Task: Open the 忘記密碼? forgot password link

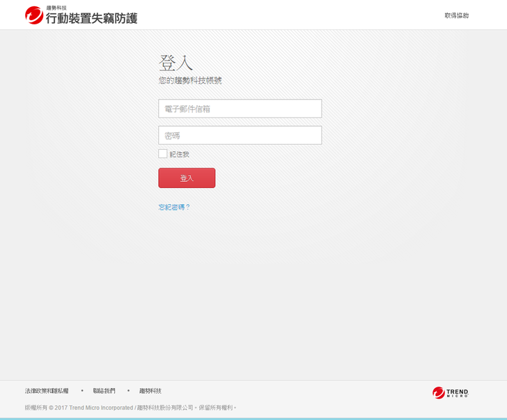Action: [x=174, y=207]
